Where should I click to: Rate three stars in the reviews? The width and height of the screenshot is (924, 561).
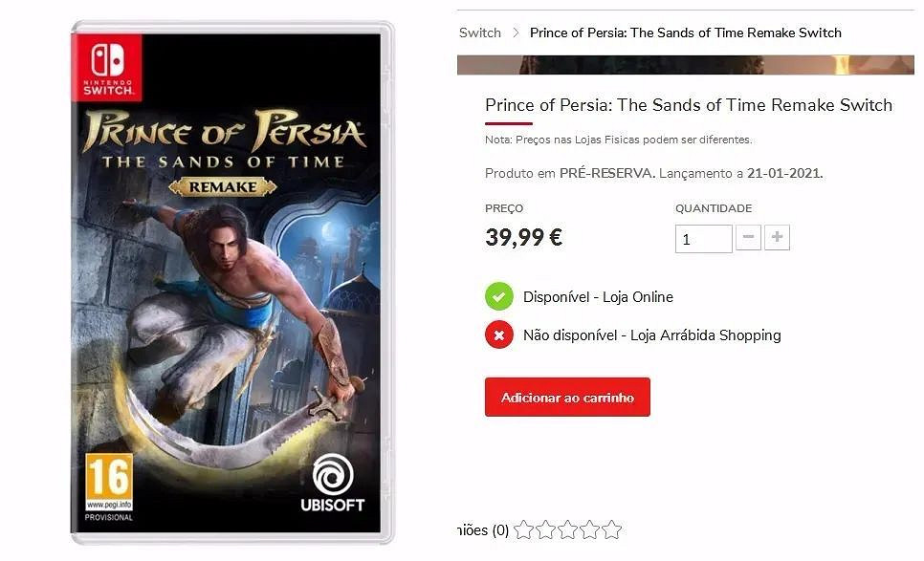[568, 529]
